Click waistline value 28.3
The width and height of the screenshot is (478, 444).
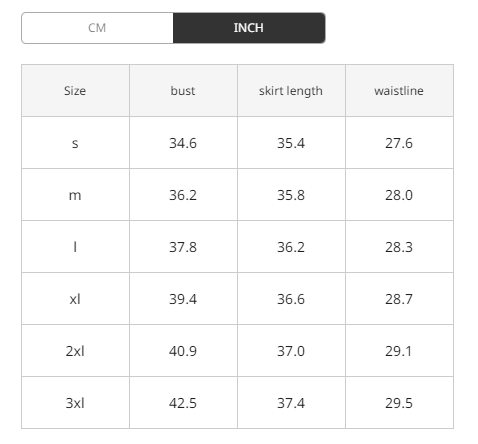[x=399, y=247]
